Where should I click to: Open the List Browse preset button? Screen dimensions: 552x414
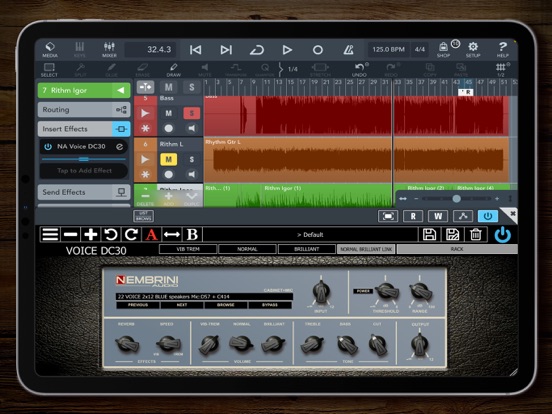click(143, 216)
